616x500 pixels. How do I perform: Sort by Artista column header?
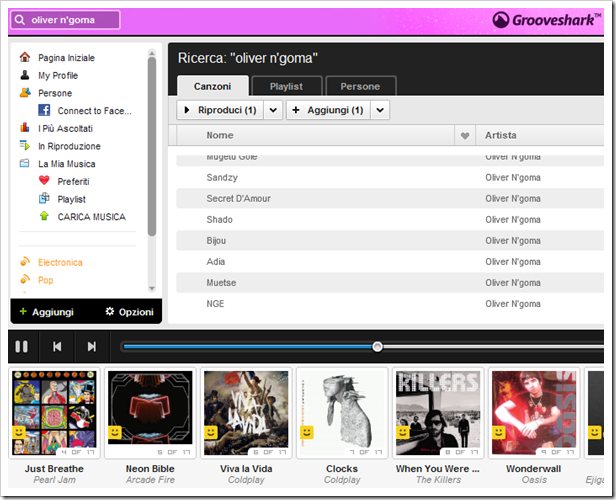click(500, 135)
